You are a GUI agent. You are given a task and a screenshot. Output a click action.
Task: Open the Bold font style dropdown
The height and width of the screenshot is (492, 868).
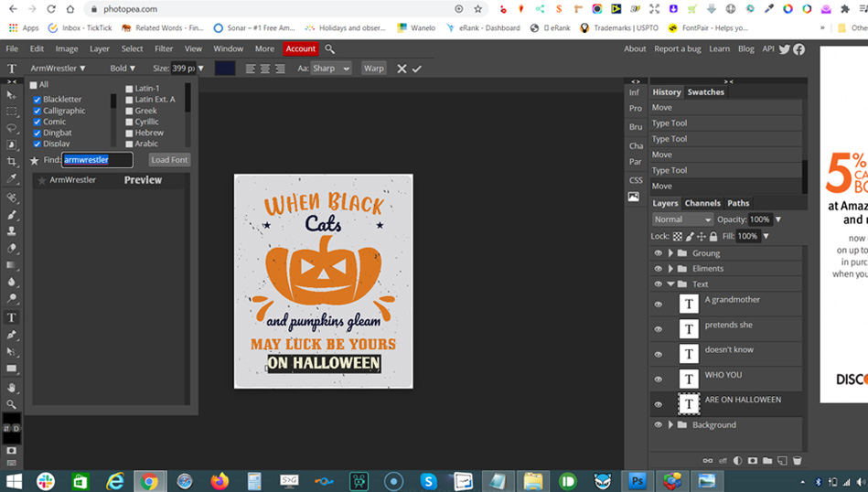click(123, 69)
